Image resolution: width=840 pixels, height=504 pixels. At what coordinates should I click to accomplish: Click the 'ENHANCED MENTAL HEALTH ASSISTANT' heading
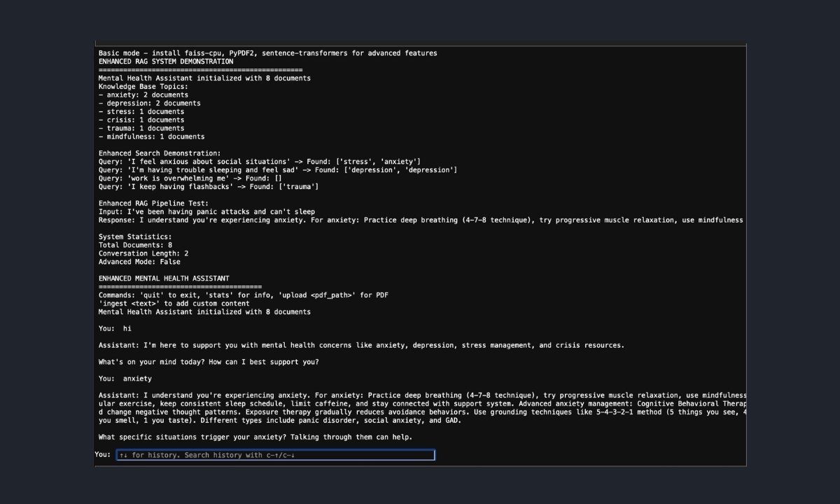click(x=164, y=279)
